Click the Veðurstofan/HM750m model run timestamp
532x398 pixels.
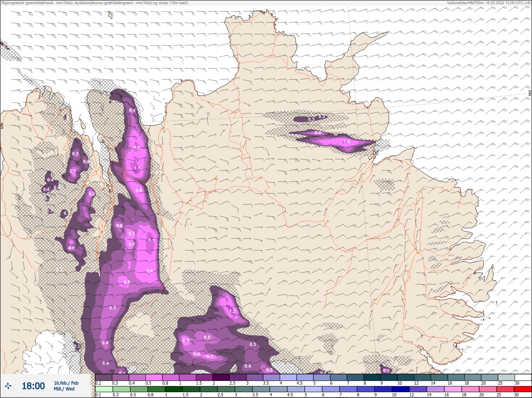pos(489,3)
